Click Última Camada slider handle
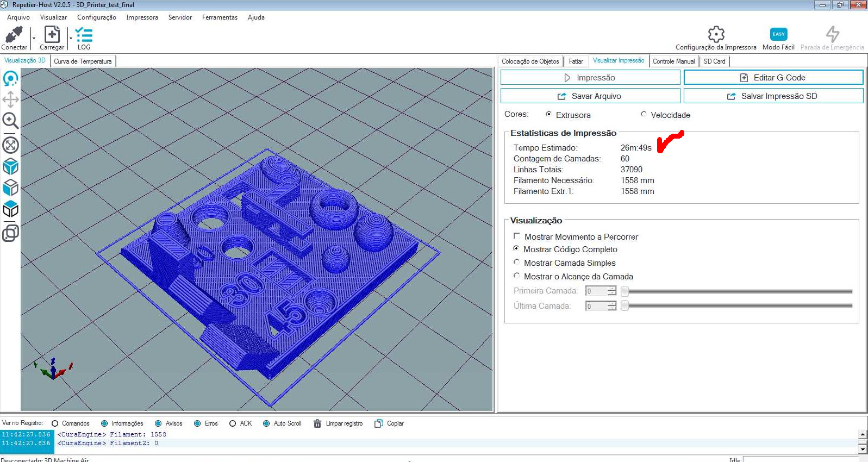Image resolution: width=868 pixels, height=462 pixels. pos(625,306)
